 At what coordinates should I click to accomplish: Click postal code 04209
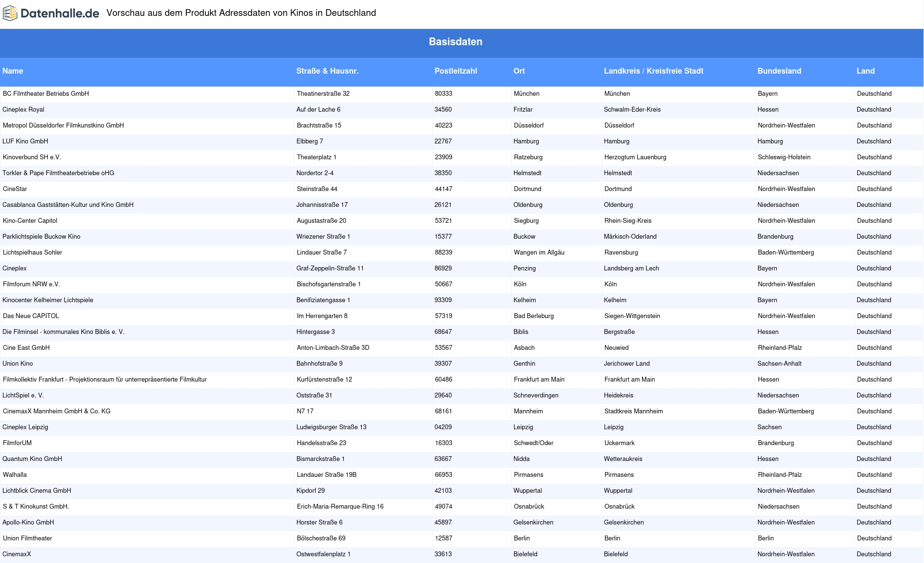(443, 427)
